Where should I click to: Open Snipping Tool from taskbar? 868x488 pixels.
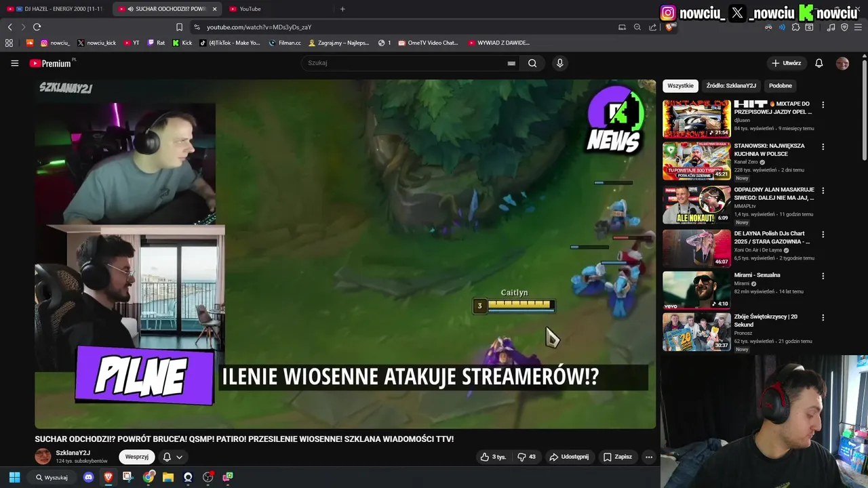pos(127,477)
